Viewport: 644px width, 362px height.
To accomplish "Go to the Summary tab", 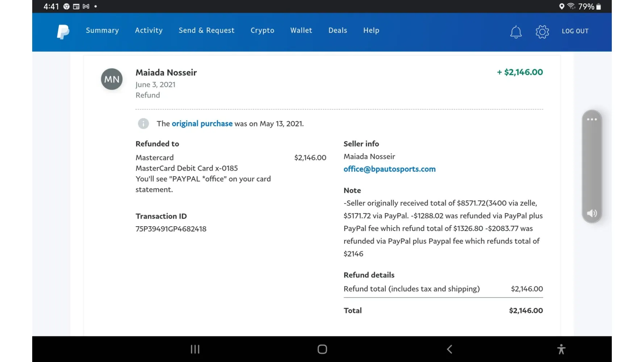I will coord(102,30).
